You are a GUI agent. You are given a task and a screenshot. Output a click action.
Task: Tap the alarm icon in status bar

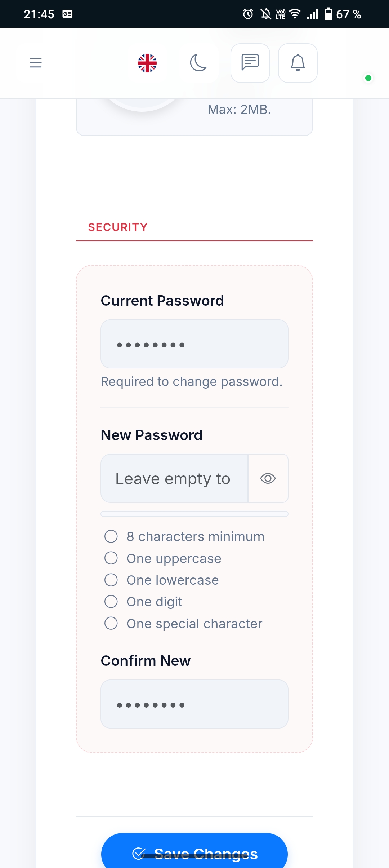248,14
